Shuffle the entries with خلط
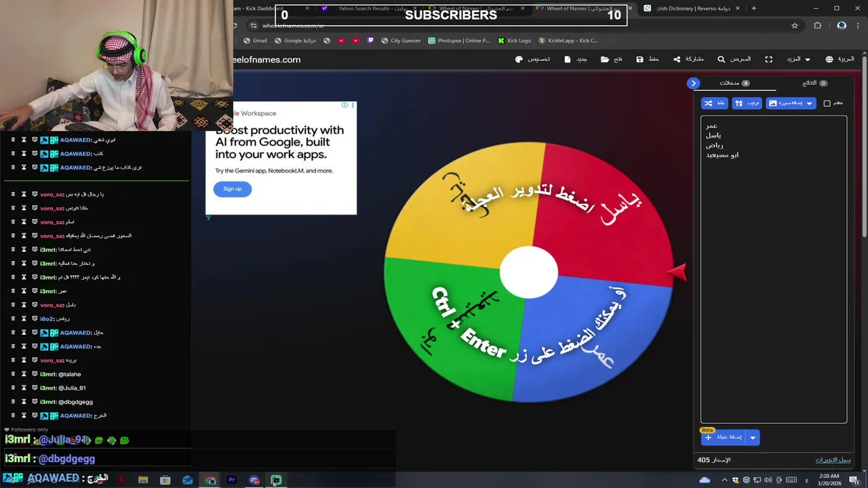The height and width of the screenshot is (488, 868). tap(714, 103)
